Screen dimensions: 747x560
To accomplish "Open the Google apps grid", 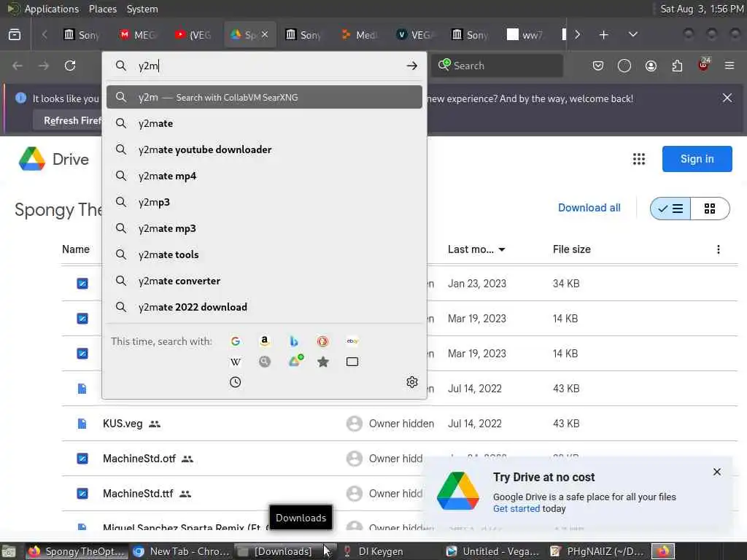I will [x=639, y=159].
